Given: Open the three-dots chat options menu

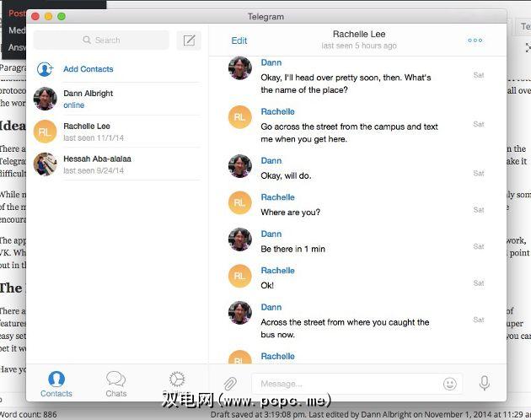Looking at the screenshot, I should point(475,40).
